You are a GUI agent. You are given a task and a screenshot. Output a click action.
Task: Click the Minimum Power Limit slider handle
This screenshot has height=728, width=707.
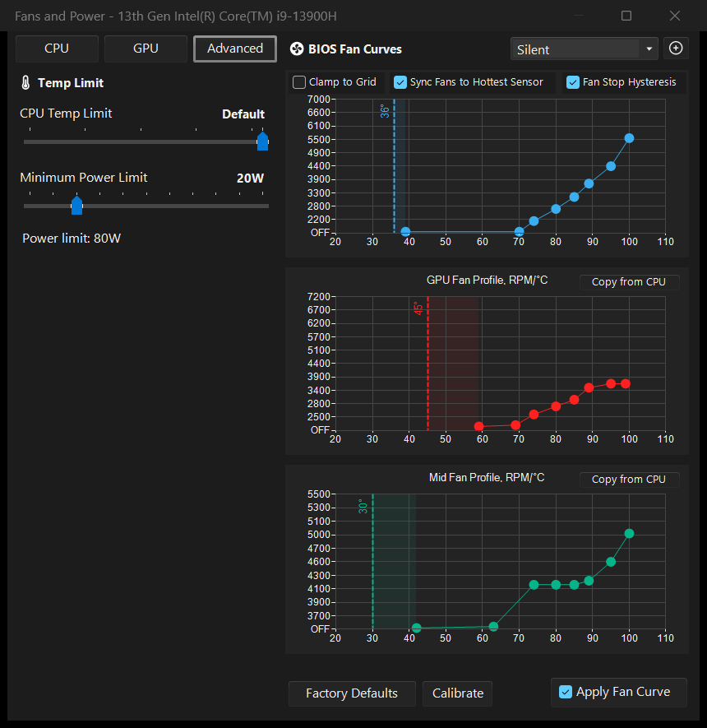[77, 206]
